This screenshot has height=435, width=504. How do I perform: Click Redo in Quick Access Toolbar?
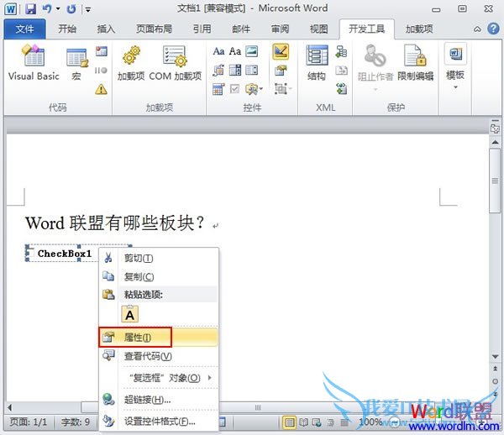71,9
